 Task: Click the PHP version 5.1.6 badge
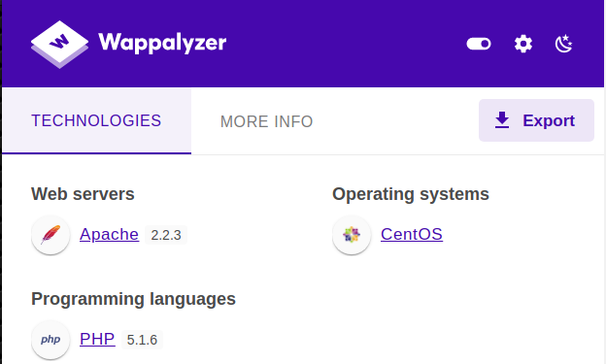[142, 340]
